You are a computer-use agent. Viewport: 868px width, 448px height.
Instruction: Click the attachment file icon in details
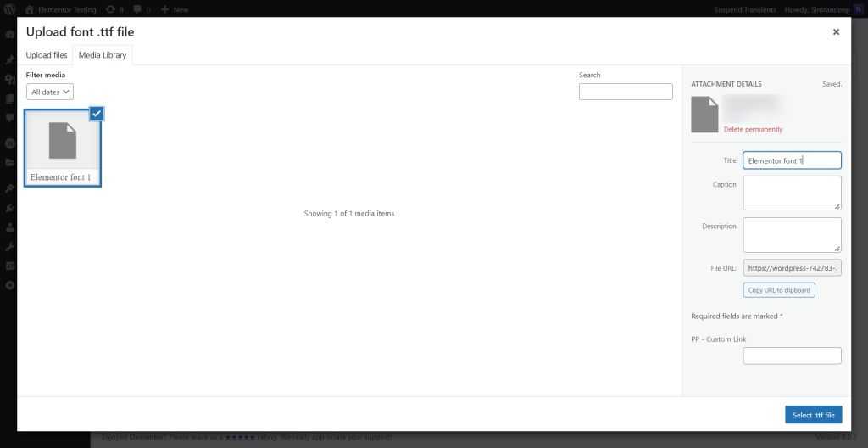click(704, 114)
